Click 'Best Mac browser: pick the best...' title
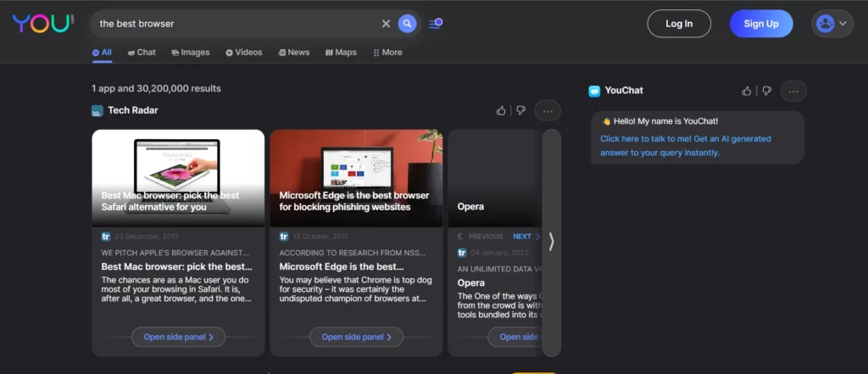This screenshot has height=374, width=868. 176,266
